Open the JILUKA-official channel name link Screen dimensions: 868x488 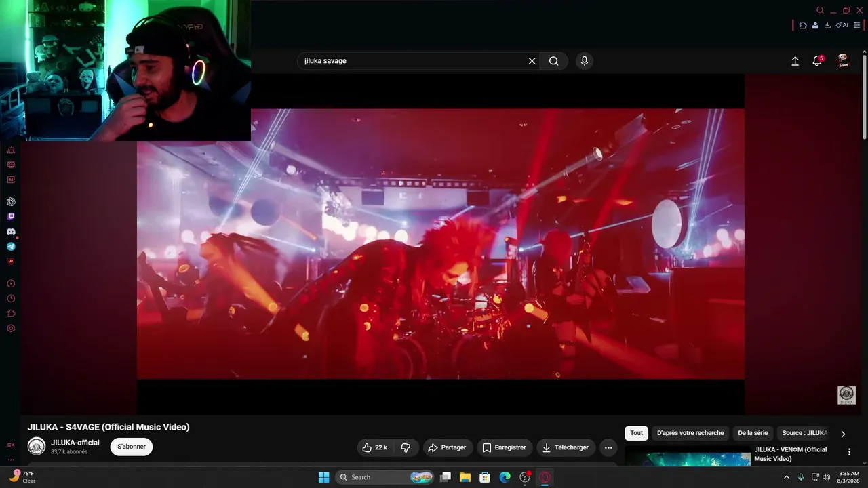[75, 443]
